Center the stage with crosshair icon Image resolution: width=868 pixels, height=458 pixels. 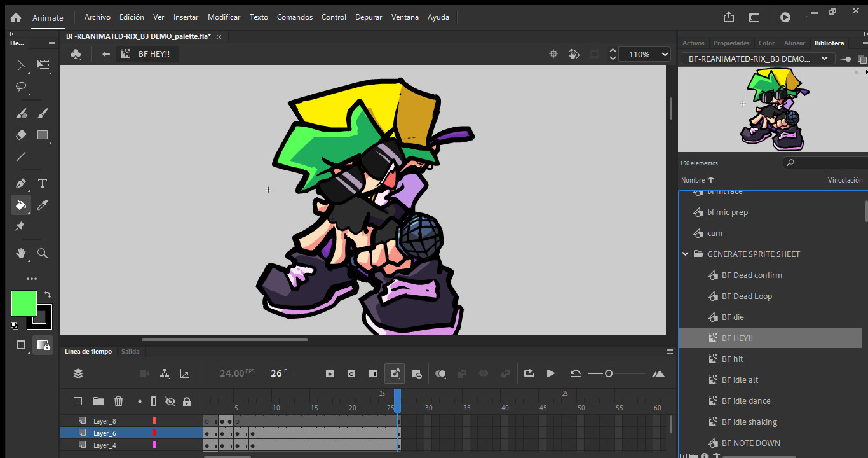click(553, 54)
